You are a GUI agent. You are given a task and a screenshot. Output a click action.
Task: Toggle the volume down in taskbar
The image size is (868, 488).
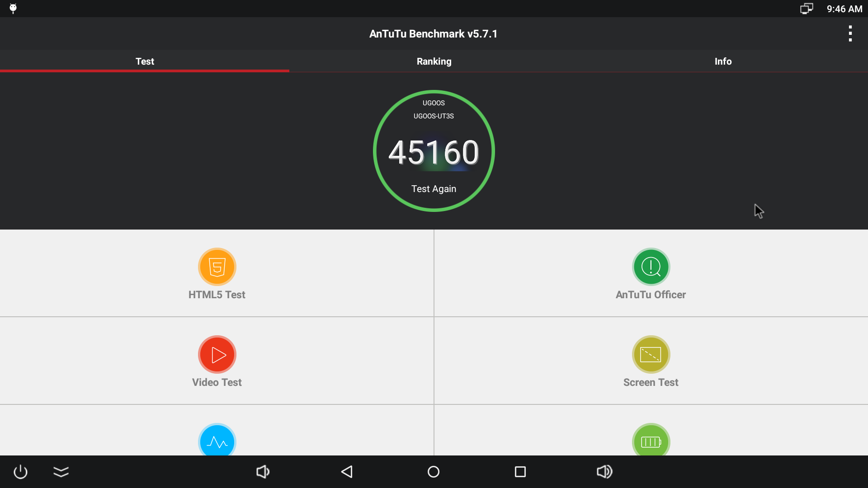tap(262, 472)
